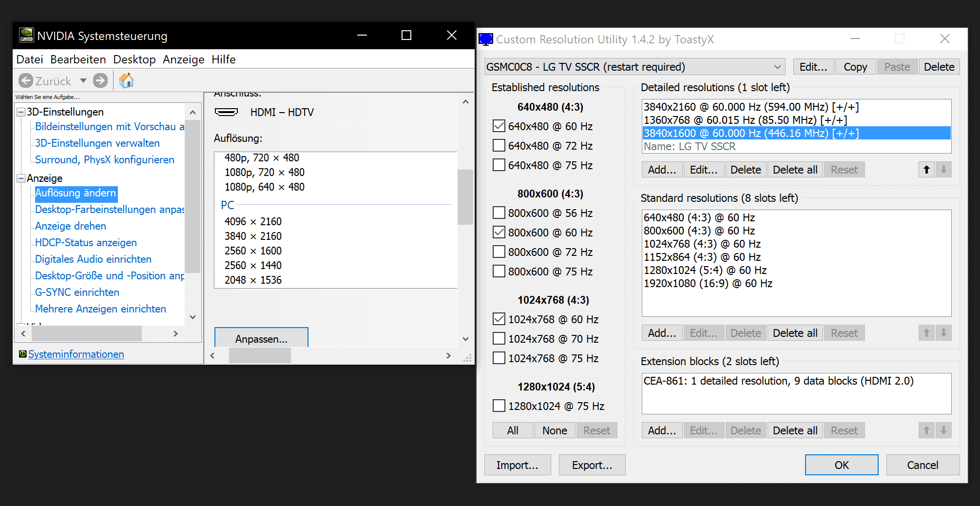Enable the 640x480 @ 72 Hz checkbox
Viewport: 980px width, 506px height.
click(499, 146)
